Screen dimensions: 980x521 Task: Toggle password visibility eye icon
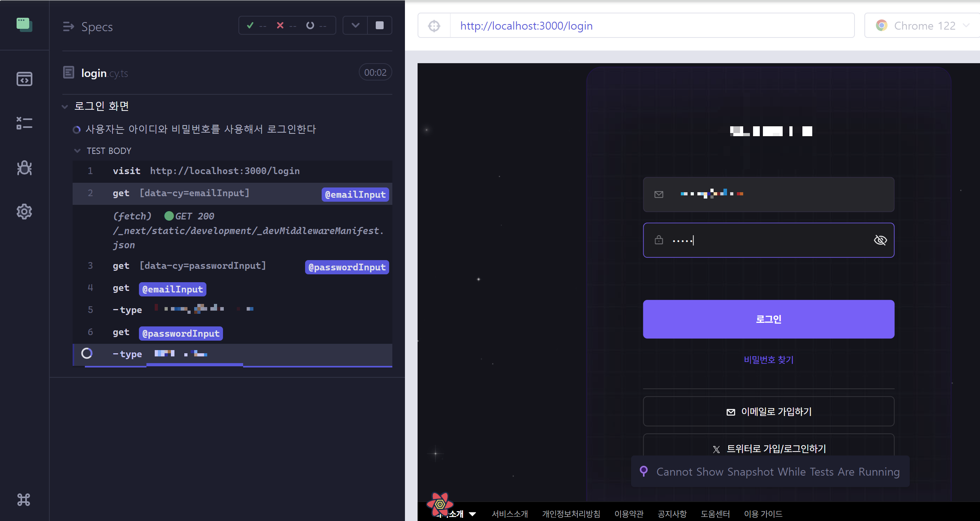[x=880, y=240]
